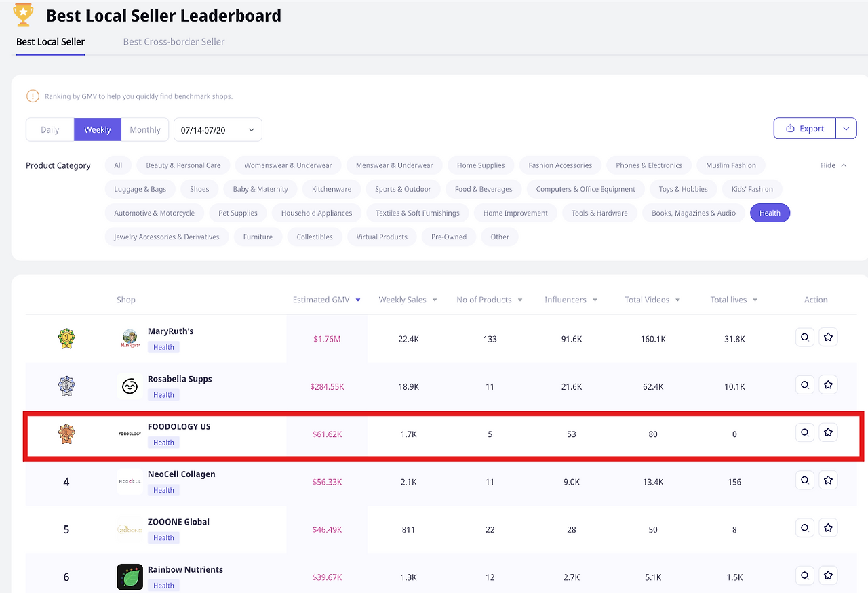
Task: Click the ZOOONE Global shop logo
Action: [x=130, y=529]
